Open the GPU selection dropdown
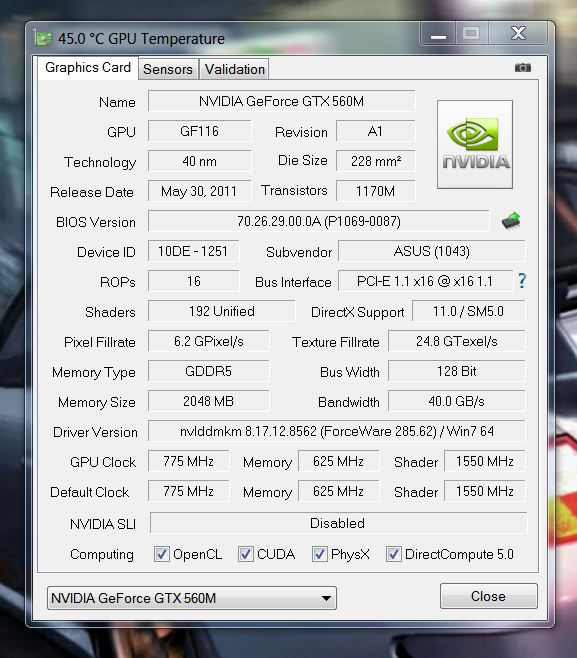The image size is (577, 658). (192, 598)
